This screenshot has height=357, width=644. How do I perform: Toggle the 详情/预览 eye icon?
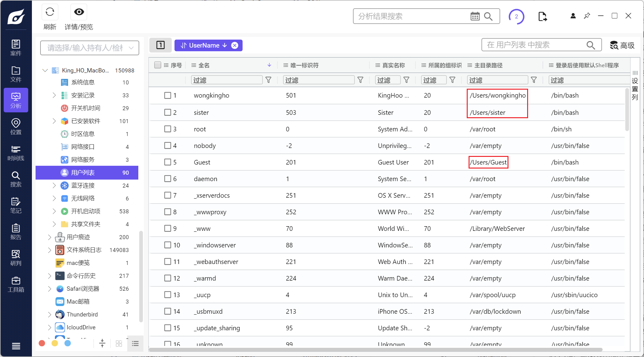pos(79,12)
